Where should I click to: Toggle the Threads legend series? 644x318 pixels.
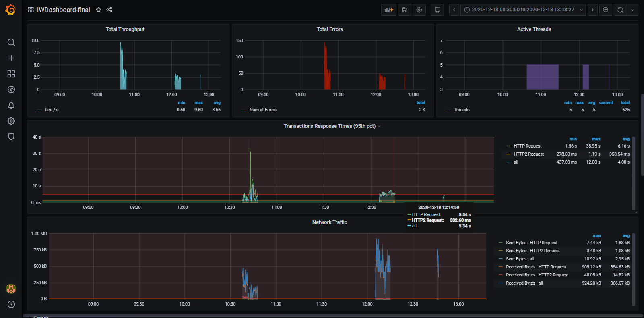pos(462,110)
